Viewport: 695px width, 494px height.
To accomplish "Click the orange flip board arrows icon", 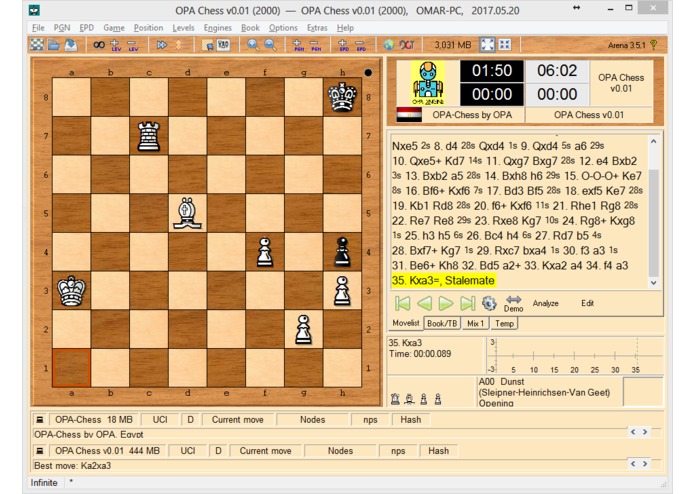I will click(179, 45).
